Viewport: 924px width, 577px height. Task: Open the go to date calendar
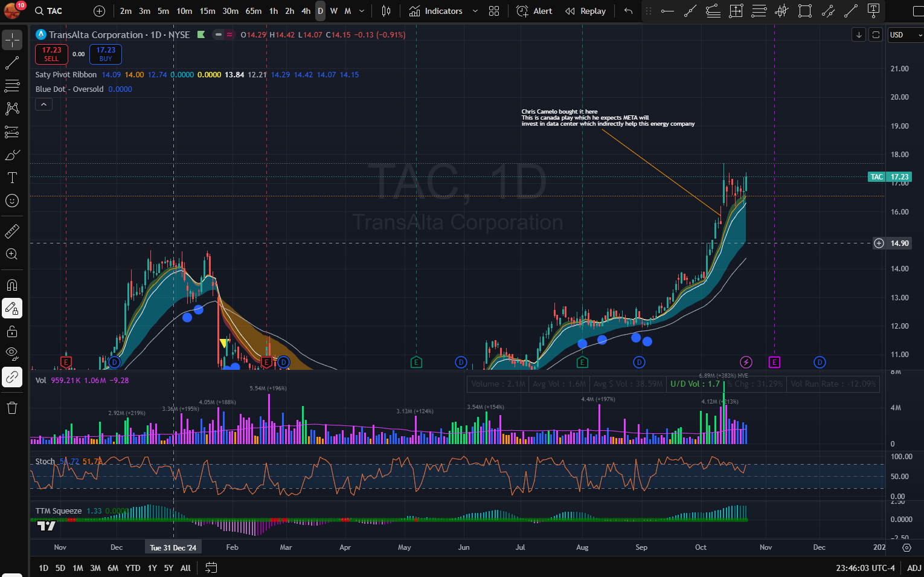pos(211,567)
